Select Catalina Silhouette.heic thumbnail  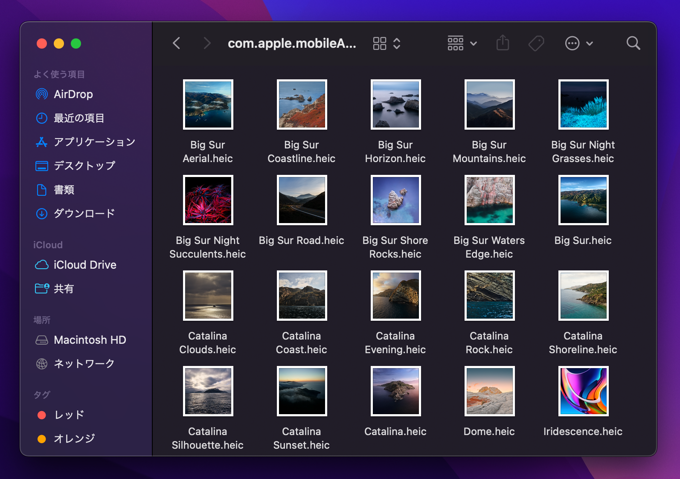point(208,391)
